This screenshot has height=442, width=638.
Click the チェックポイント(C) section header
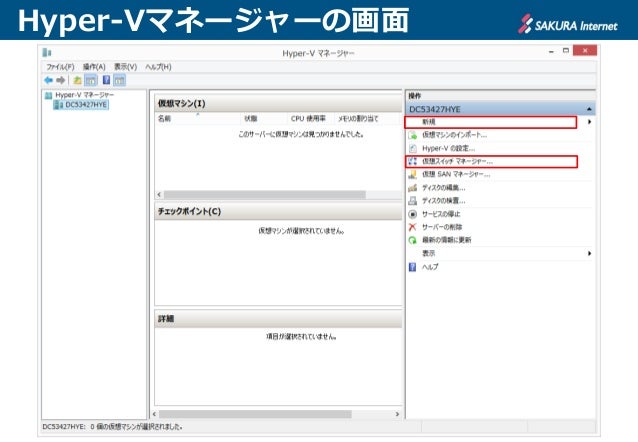tap(278, 212)
